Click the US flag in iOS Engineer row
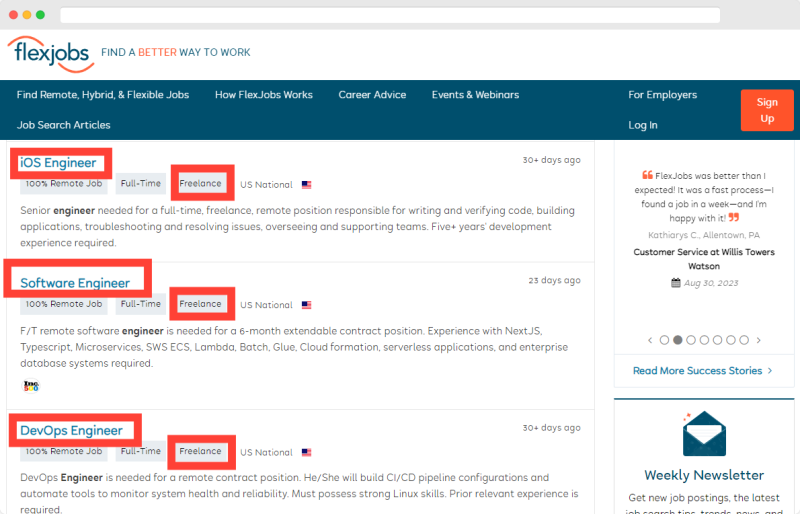 (x=306, y=185)
